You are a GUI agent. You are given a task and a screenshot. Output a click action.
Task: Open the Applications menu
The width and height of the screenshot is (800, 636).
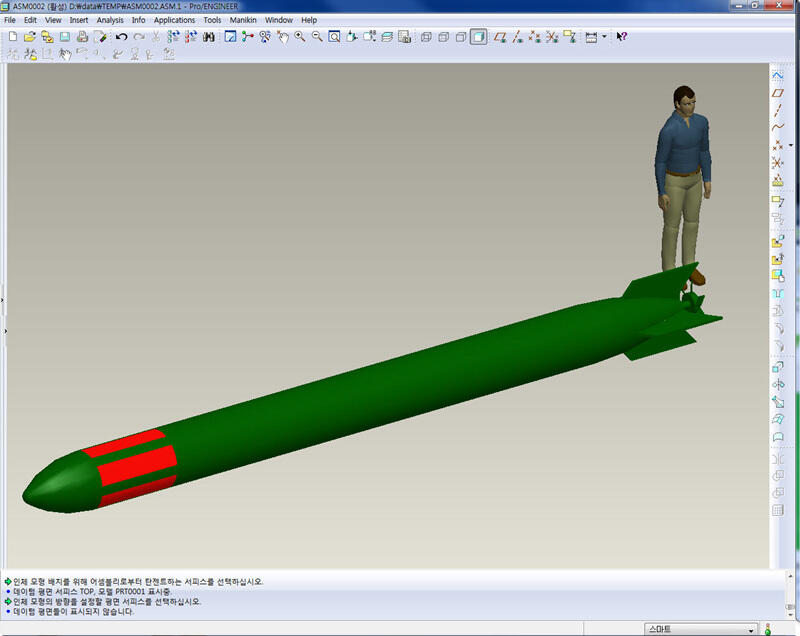pyautogui.click(x=174, y=20)
